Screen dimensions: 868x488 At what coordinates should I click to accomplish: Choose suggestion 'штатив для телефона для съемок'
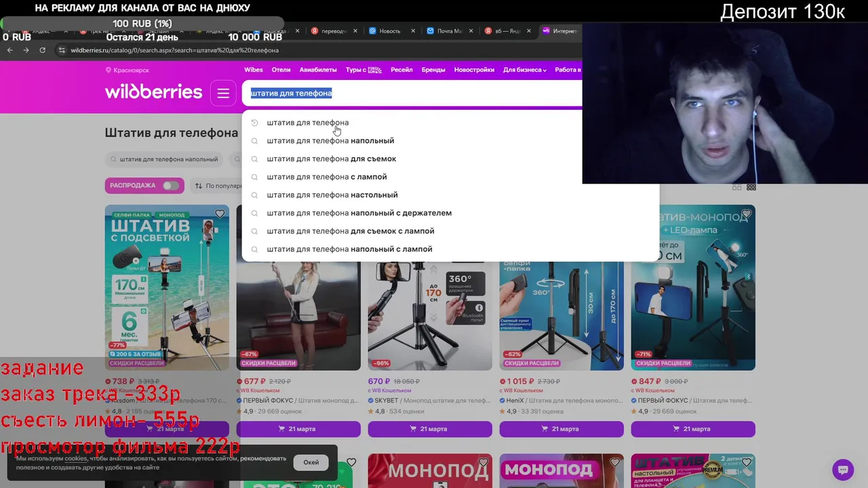(x=331, y=159)
